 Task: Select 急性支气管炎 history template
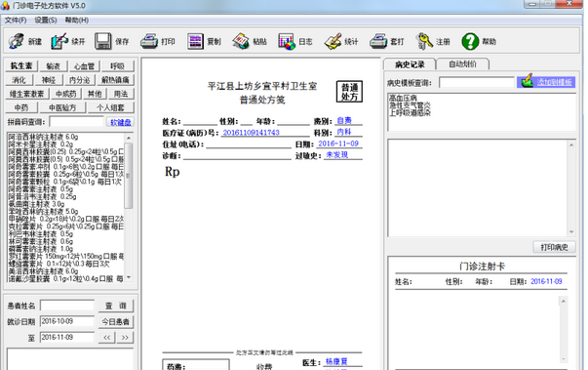[410, 105]
